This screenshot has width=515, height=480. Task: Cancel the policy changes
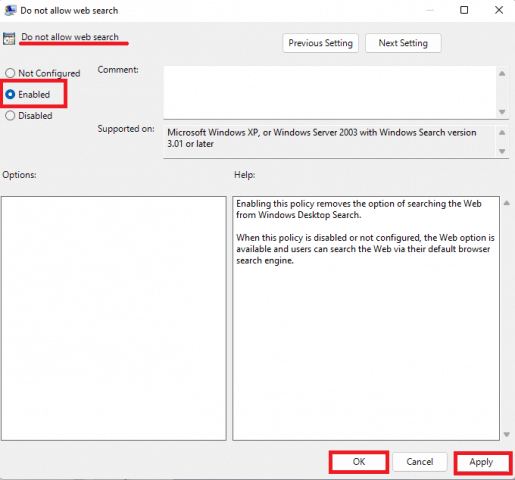point(420,462)
